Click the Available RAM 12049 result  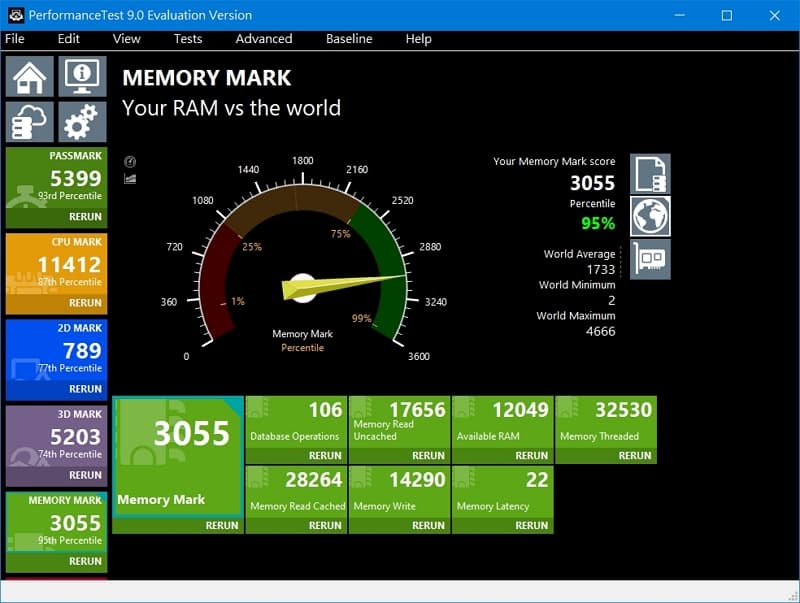tap(503, 422)
